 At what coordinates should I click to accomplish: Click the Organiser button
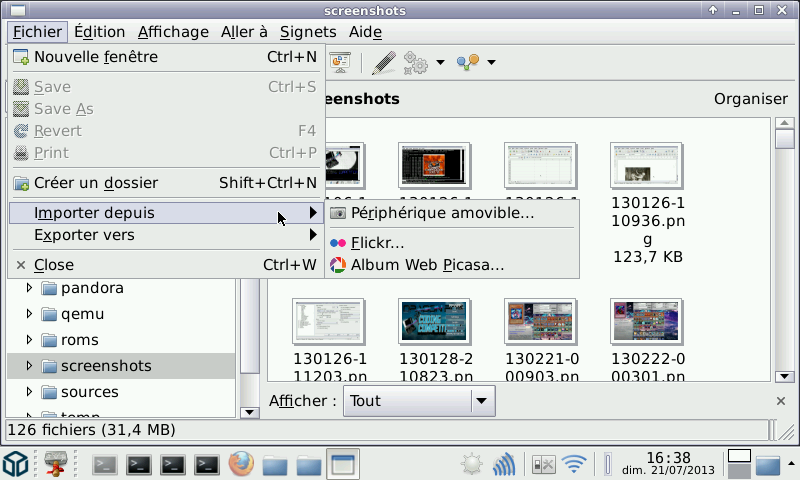pos(750,99)
